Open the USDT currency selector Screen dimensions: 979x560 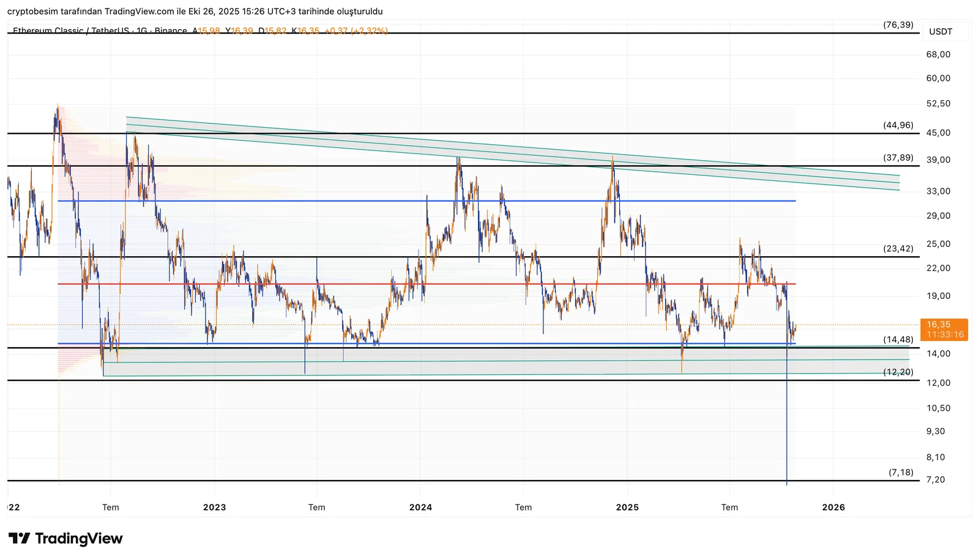tap(940, 32)
